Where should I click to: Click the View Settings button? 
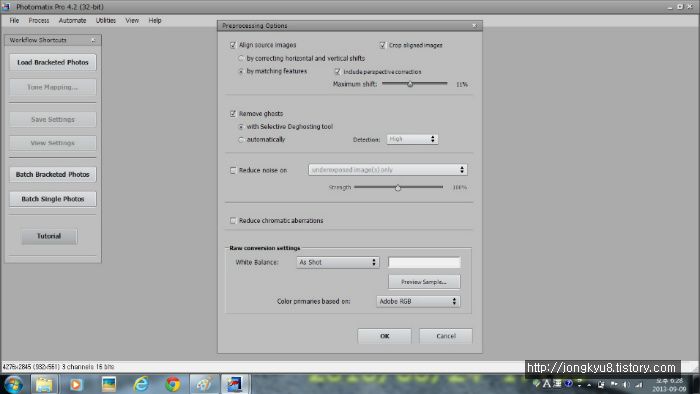pyautogui.click(x=53, y=143)
